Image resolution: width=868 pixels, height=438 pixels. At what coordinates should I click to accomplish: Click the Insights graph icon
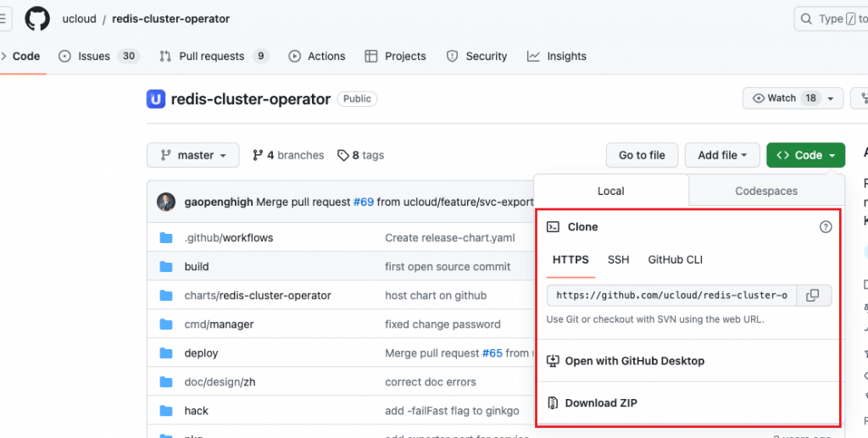pos(533,57)
